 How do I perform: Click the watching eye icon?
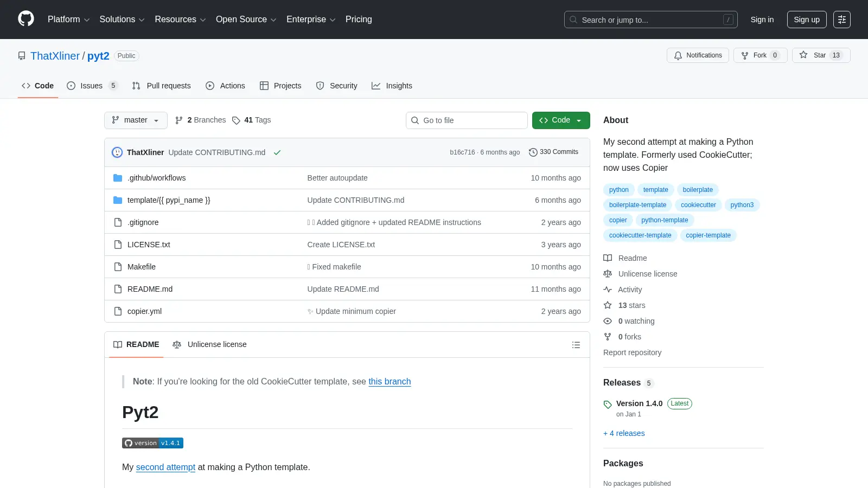coord(608,321)
